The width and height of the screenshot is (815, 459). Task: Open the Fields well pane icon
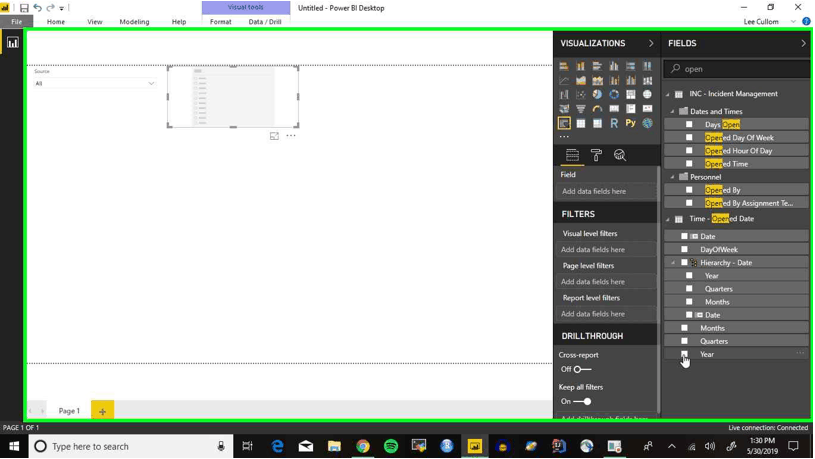[x=572, y=155]
